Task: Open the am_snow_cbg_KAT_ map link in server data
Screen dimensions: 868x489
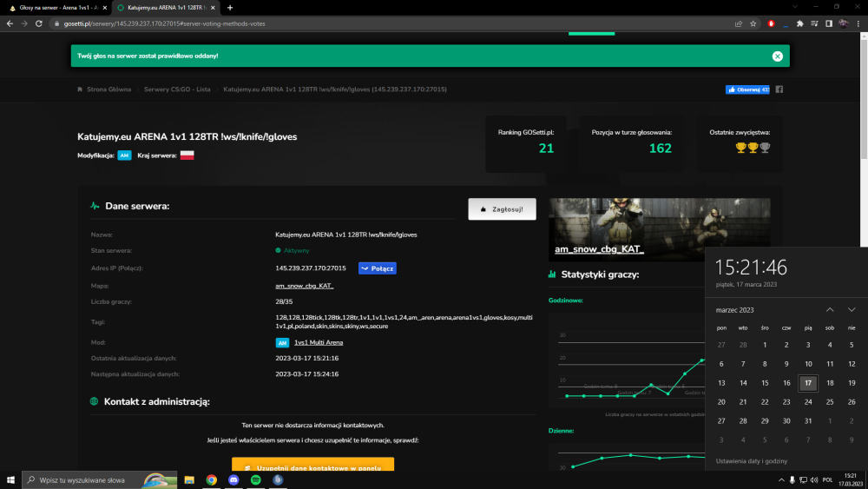Action: [304, 286]
